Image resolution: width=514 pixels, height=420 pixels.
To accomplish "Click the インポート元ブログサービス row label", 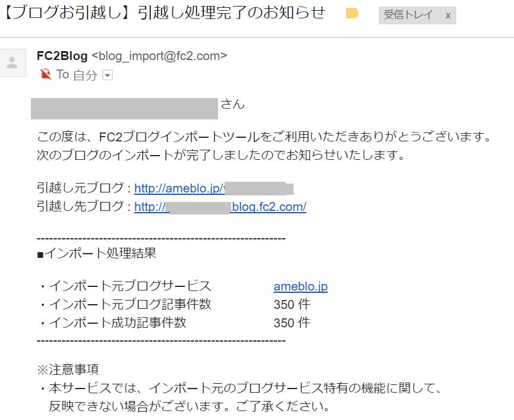I will 124,286.
